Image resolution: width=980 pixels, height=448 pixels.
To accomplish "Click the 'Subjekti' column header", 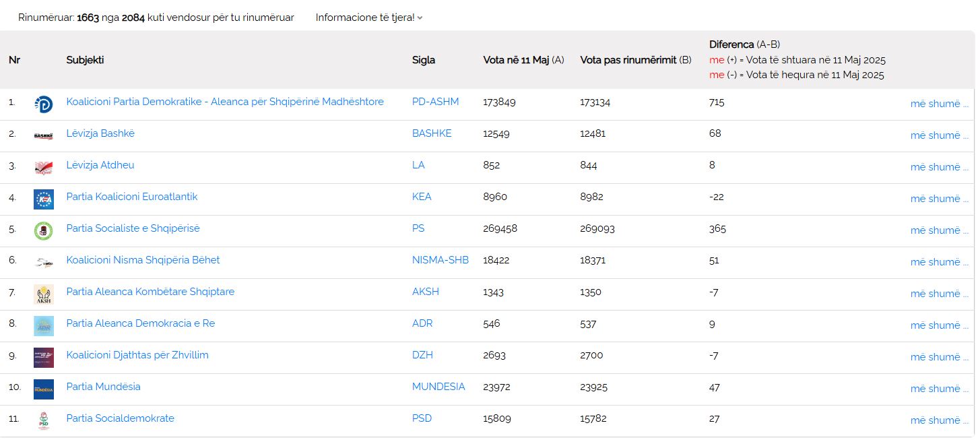I will (x=85, y=60).
